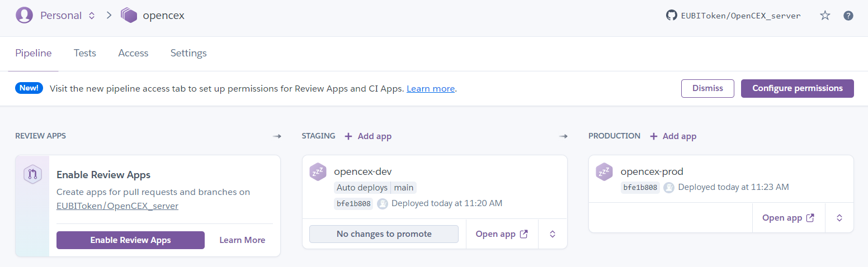Image resolution: width=868 pixels, height=267 pixels.
Task: Click the bfe1b808 commit hash on opencex-dev
Action: pos(353,203)
